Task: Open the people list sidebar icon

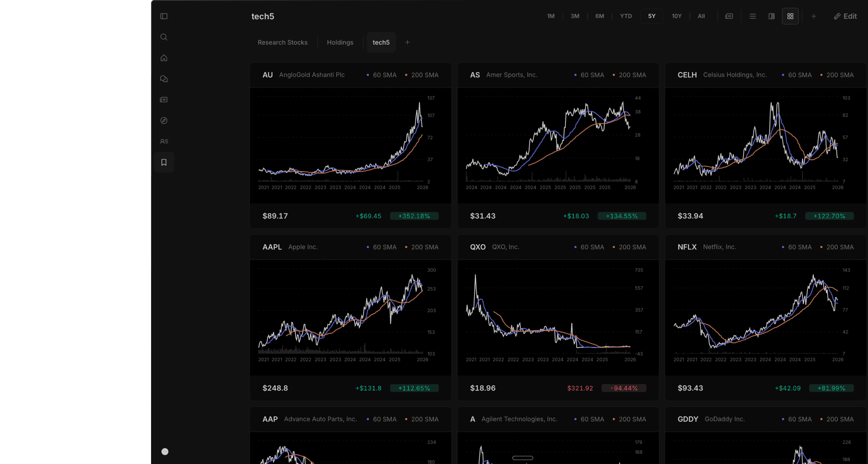Action: click(x=164, y=141)
